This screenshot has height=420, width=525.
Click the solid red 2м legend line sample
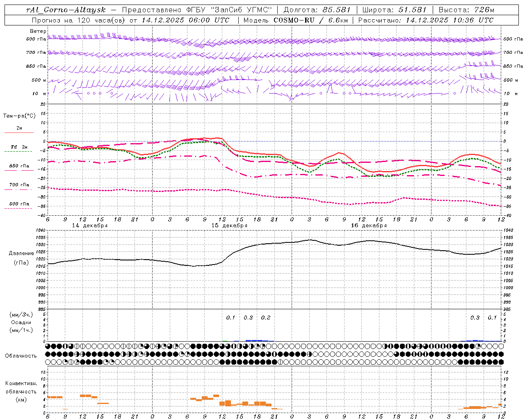pos(19,133)
